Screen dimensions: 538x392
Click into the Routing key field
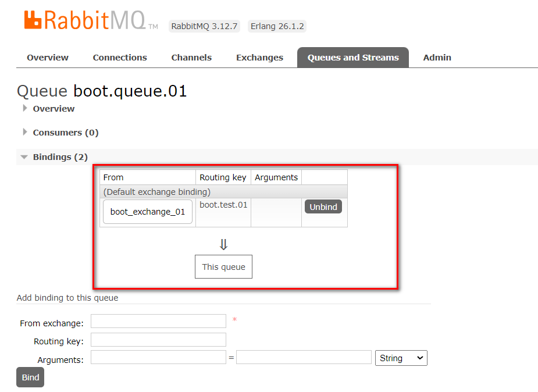(158, 340)
